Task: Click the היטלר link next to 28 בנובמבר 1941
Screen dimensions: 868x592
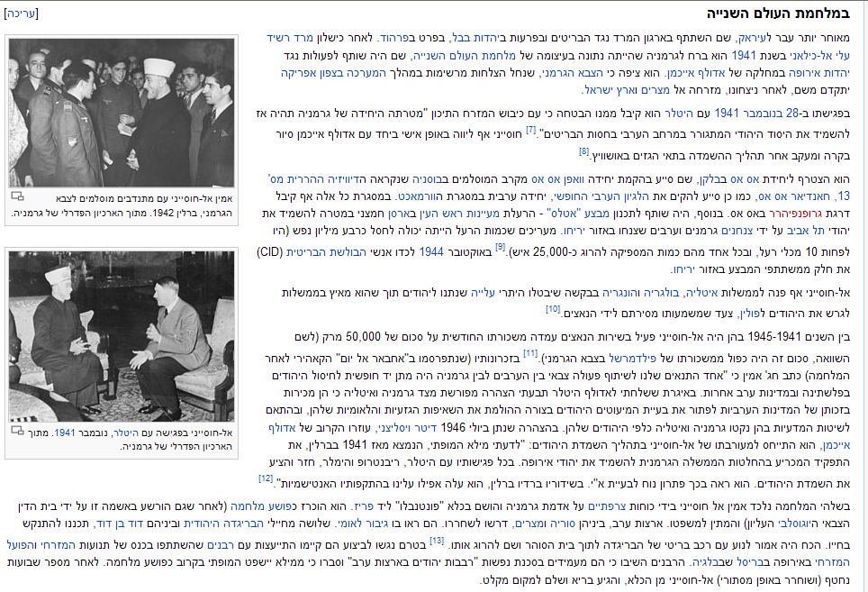Action: click(x=679, y=113)
